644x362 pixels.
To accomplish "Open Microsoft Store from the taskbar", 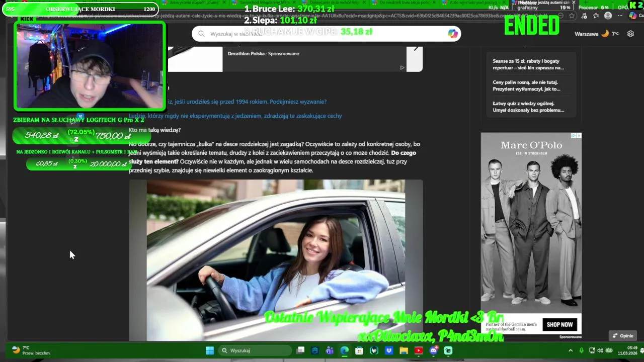I will [x=359, y=350].
